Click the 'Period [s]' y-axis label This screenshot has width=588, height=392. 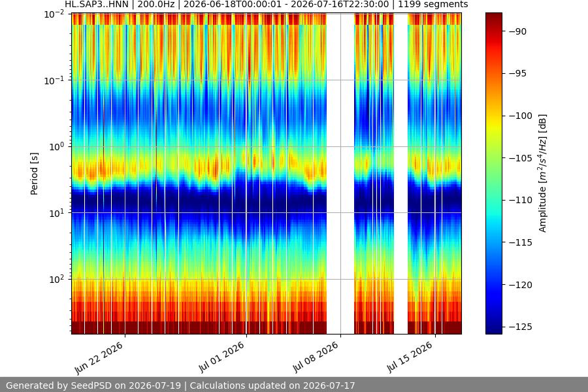coord(34,174)
